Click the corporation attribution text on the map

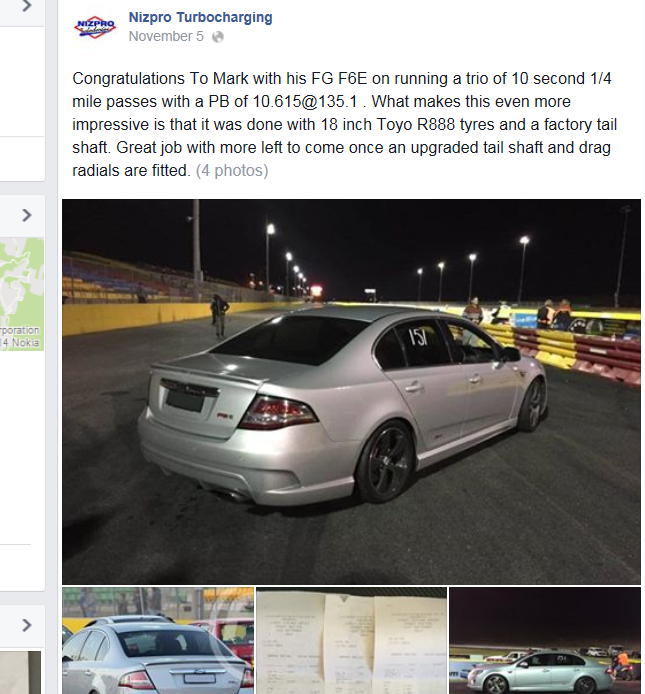click(x=19, y=330)
